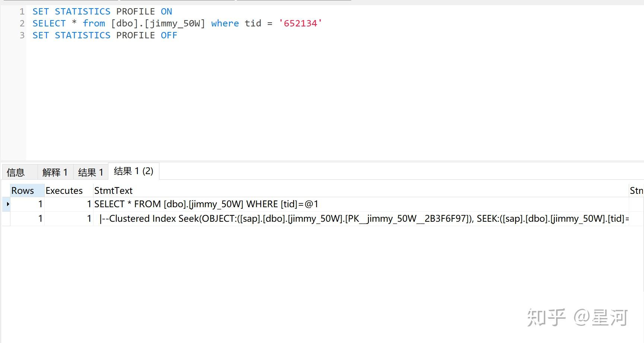Click the Executes column header
Screen dimensions: 644x343
tap(69, 190)
